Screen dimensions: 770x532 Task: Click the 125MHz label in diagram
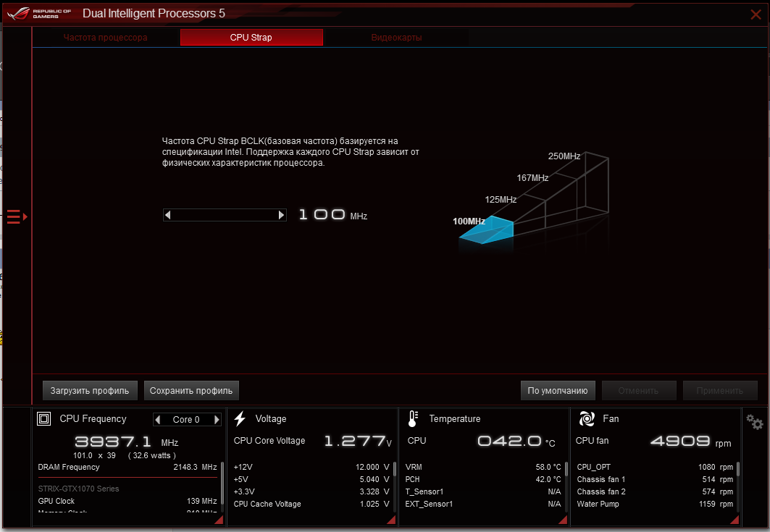coord(501,199)
